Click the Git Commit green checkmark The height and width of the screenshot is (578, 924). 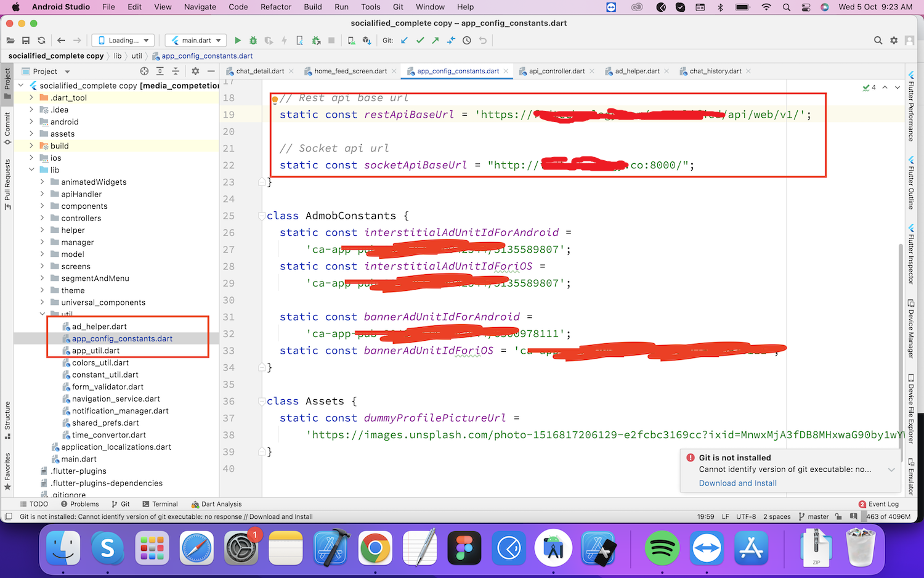(420, 41)
